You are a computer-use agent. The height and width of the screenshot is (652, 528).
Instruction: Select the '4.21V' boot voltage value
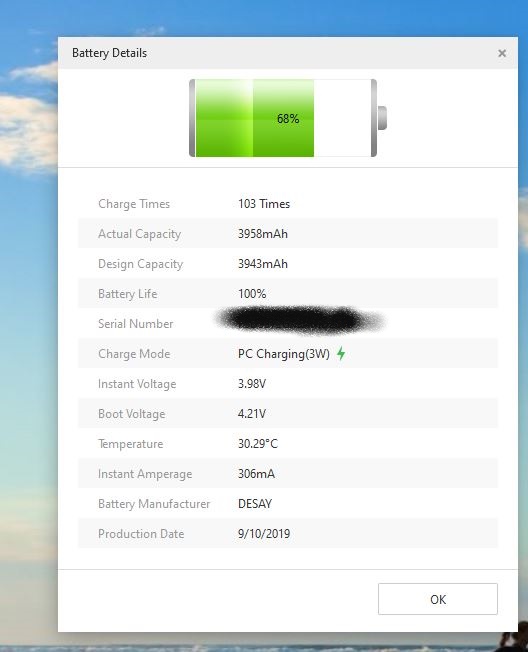252,414
